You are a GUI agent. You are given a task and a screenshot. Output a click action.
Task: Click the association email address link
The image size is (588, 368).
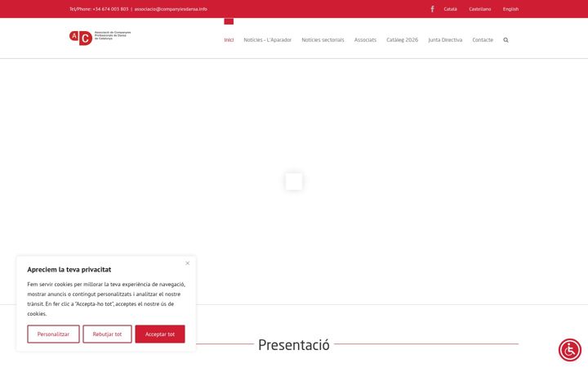click(171, 9)
